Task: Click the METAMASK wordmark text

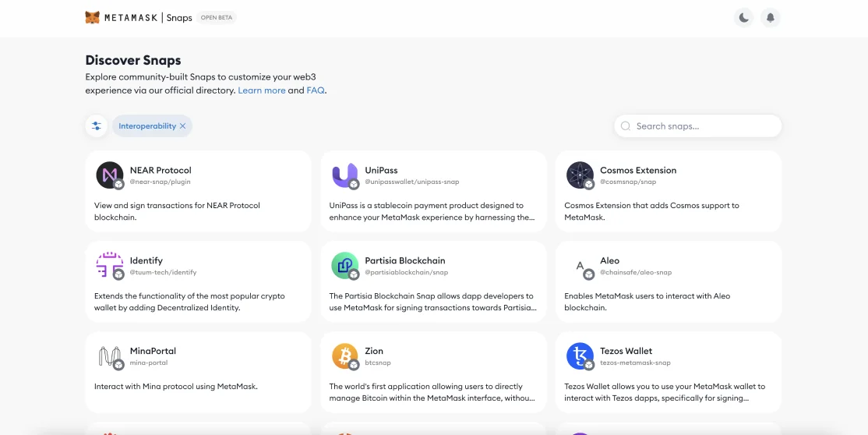Action: coord(131,18)
